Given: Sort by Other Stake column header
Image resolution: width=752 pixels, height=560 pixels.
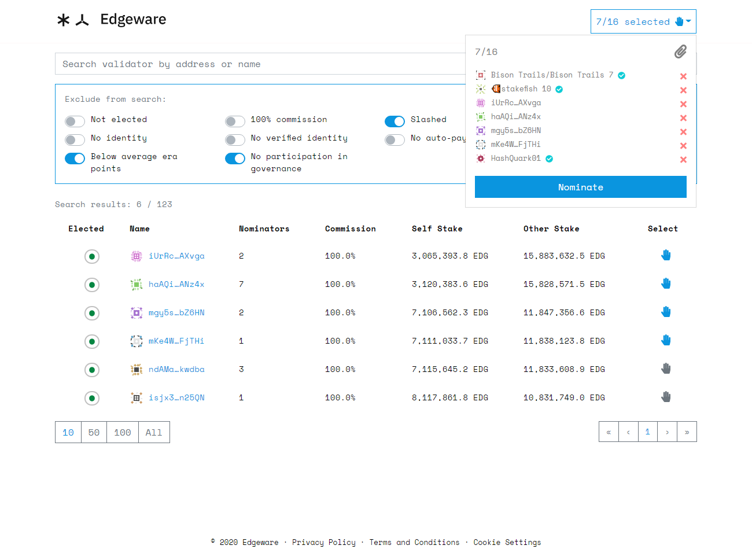Looking at the screenshot, I should pos(551,229).
